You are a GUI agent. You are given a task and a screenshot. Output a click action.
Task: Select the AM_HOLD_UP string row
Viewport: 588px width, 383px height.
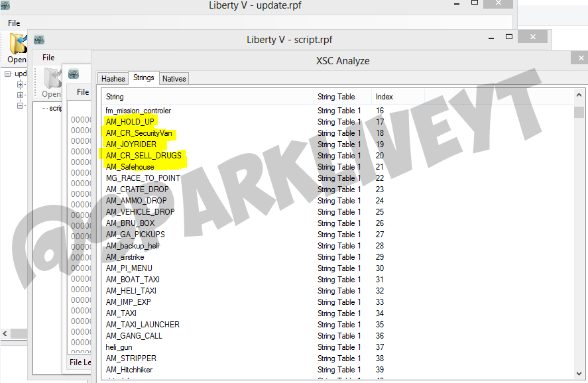pos(337,122)
